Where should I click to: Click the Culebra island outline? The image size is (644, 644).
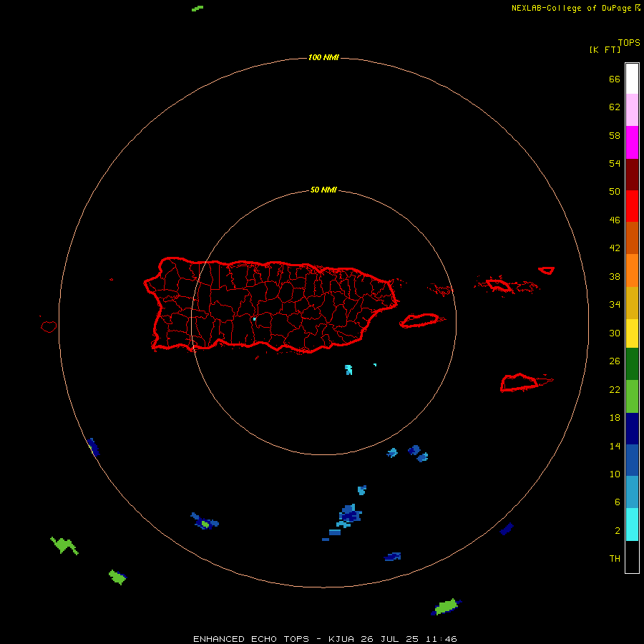pyautogui.click(x=440, y=291)
